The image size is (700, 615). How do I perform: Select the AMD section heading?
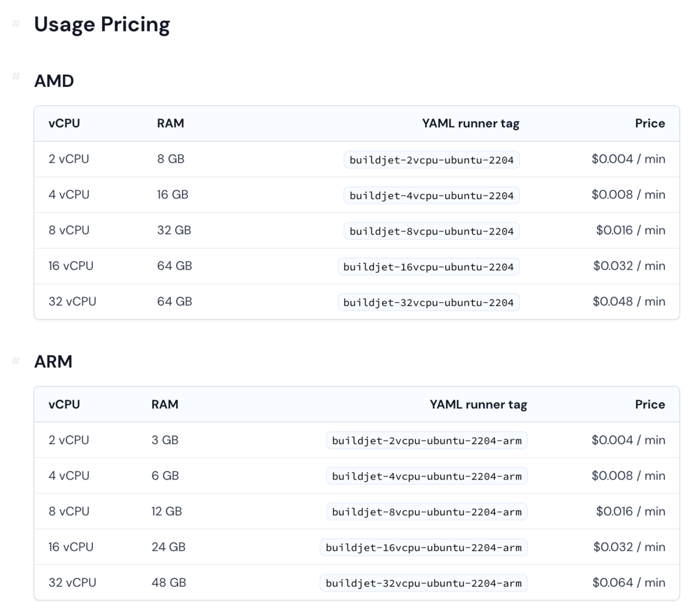54,81
